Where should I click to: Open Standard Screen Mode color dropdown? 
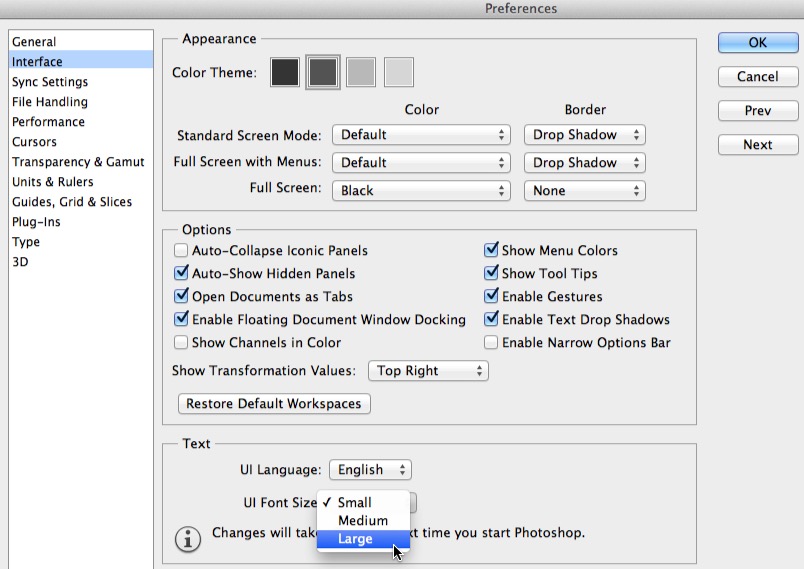[421, 135]
